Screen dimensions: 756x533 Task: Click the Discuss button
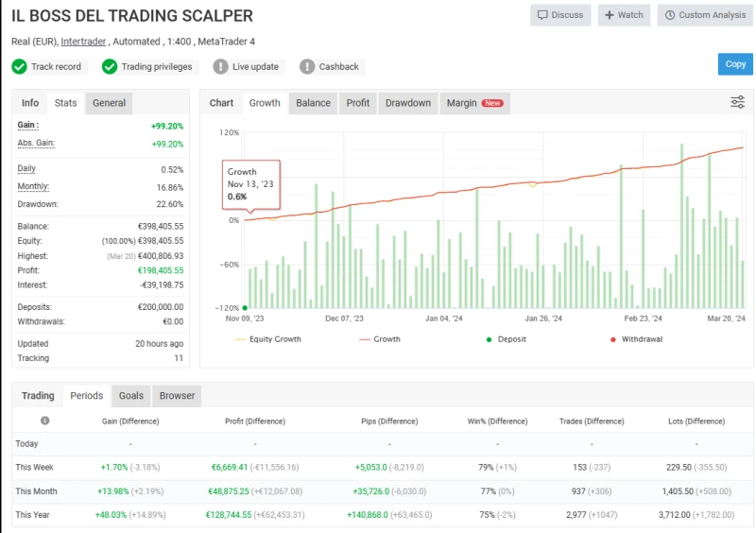(x=560, y=15)
